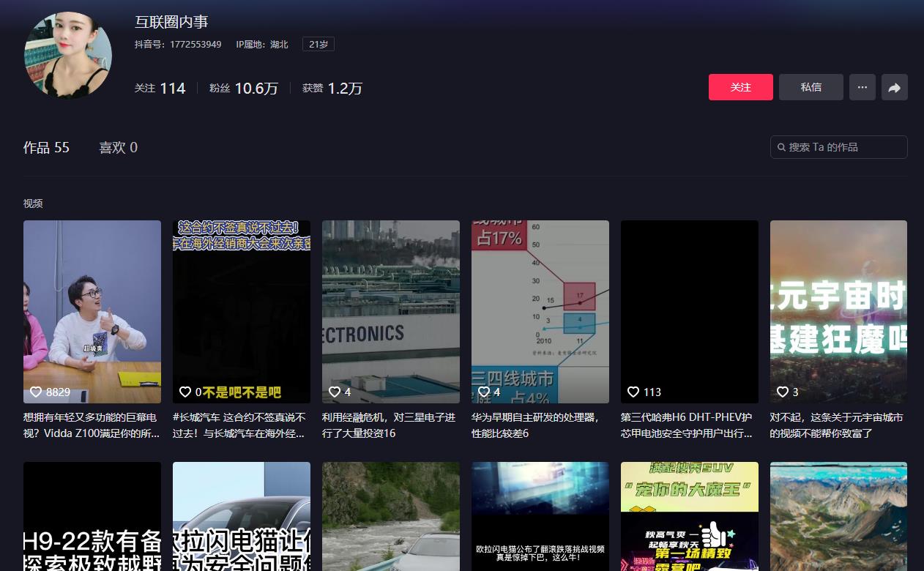Screen dimensions: 924x571
Task: Open the silver car 拉闪电猫 video thumbnail
Action: click(242, 516)
